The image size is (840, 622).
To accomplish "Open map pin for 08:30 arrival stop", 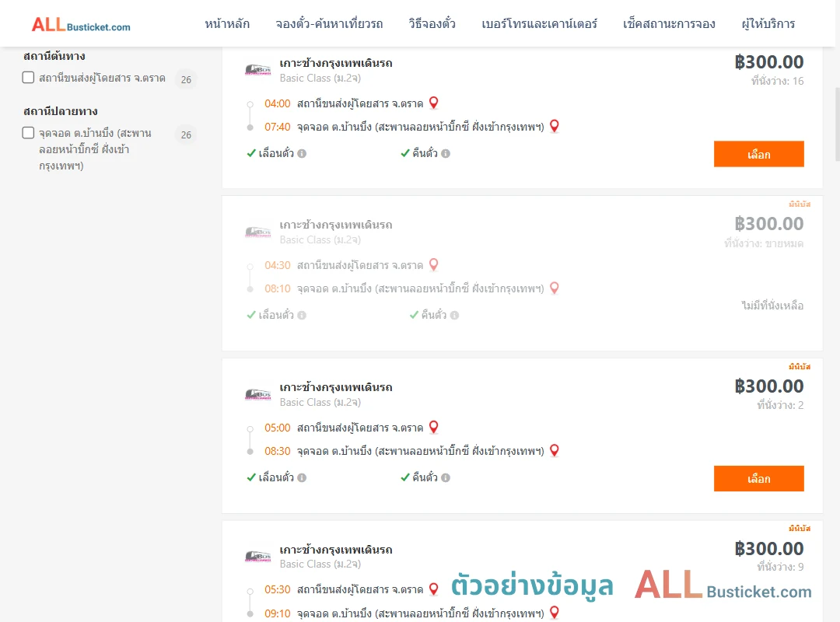I will tap(555, 451).
